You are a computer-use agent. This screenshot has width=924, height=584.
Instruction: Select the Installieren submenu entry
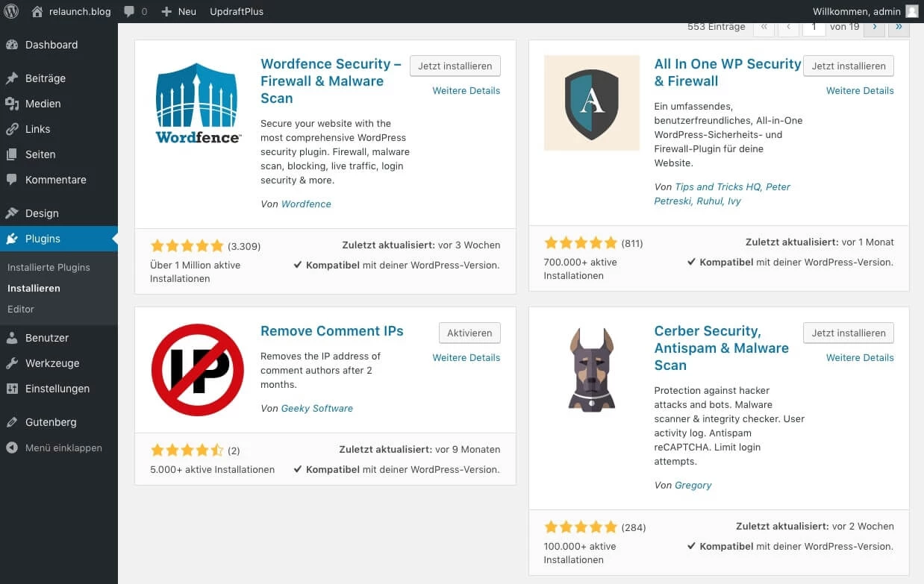[35, 288]
